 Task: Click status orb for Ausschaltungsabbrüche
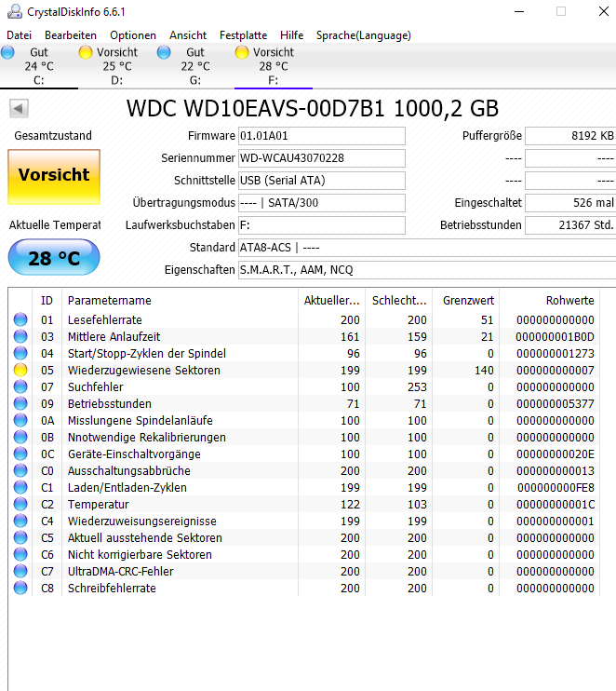pos(20,470)
